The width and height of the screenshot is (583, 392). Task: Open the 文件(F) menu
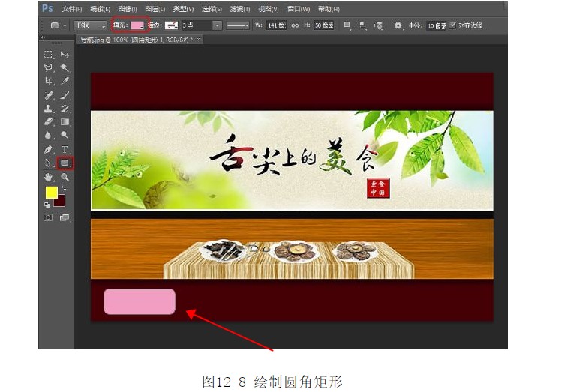tap(72, 9)
